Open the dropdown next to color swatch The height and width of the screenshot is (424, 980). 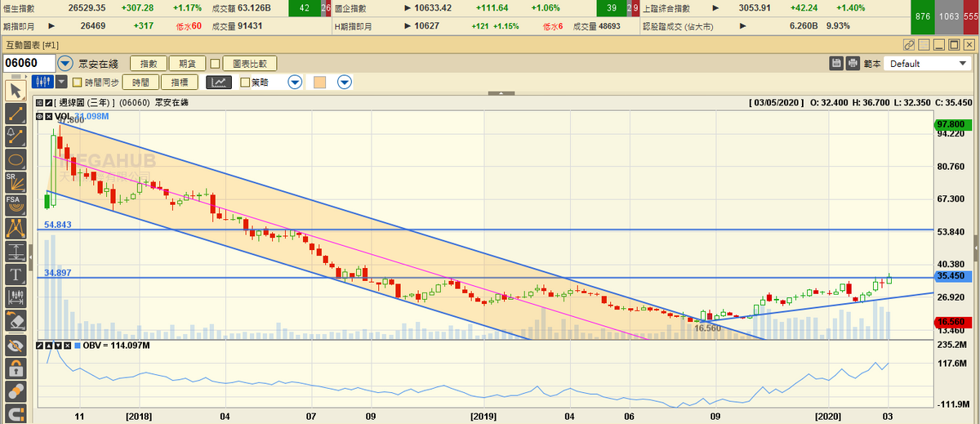pyautogui.click(x=345, y=82)
